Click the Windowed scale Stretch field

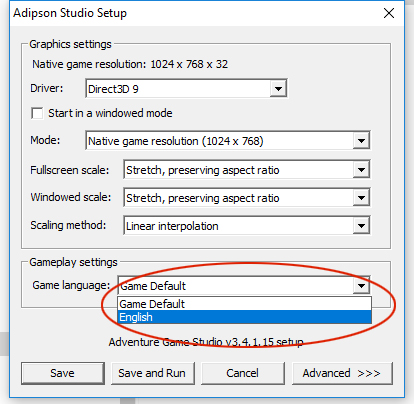pos(247,198)
